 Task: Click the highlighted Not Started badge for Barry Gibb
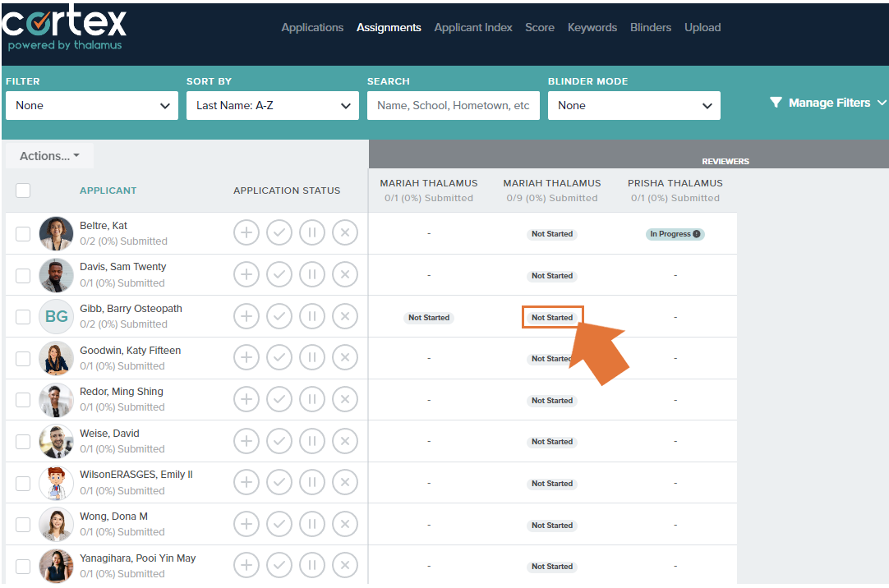tap(552, 316)
